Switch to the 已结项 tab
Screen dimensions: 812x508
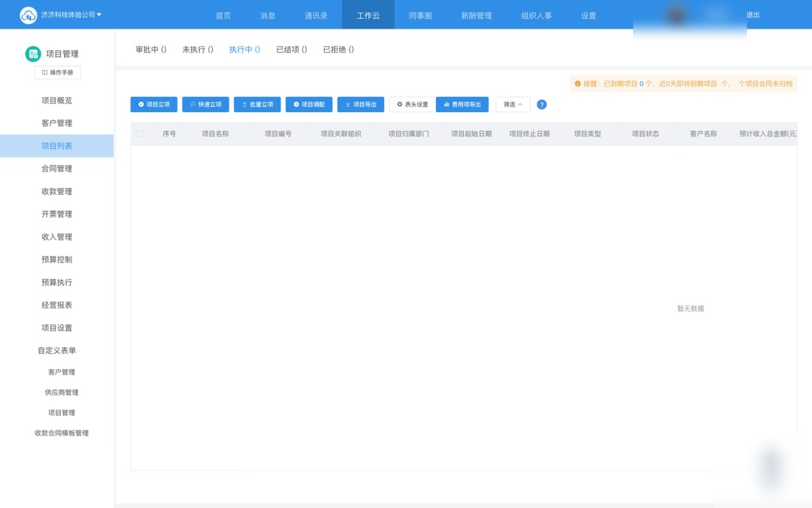click(292, 49)
